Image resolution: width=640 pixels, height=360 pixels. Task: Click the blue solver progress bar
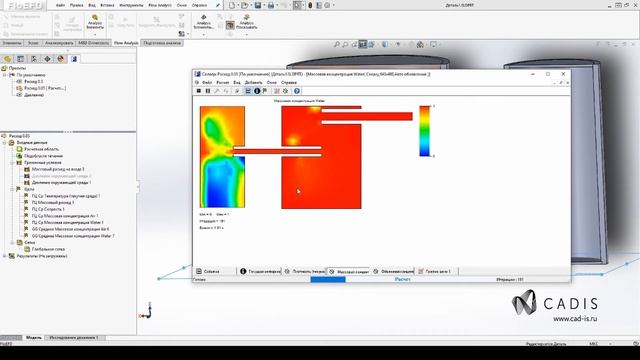click(x=328, y=280)
